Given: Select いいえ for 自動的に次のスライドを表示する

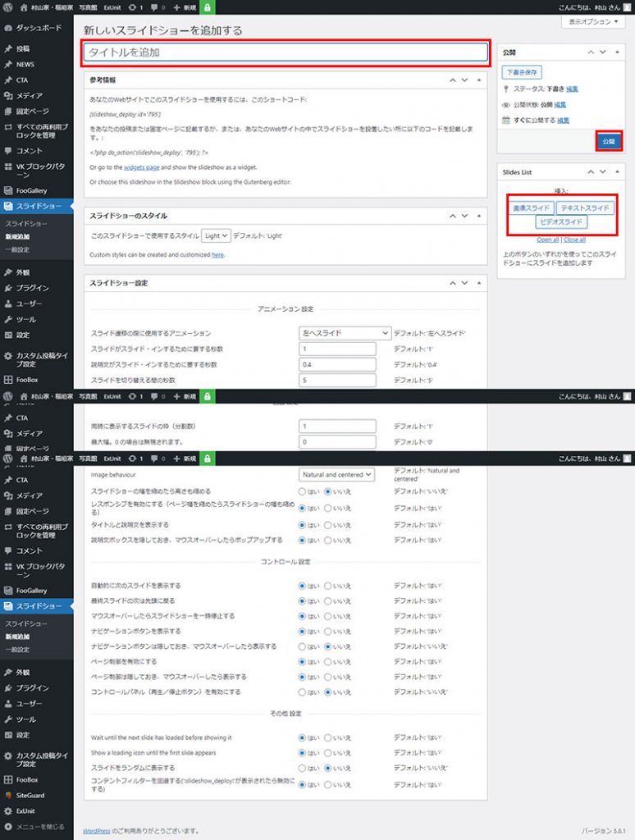Looking at the screenshot, I should pos(328,586).
